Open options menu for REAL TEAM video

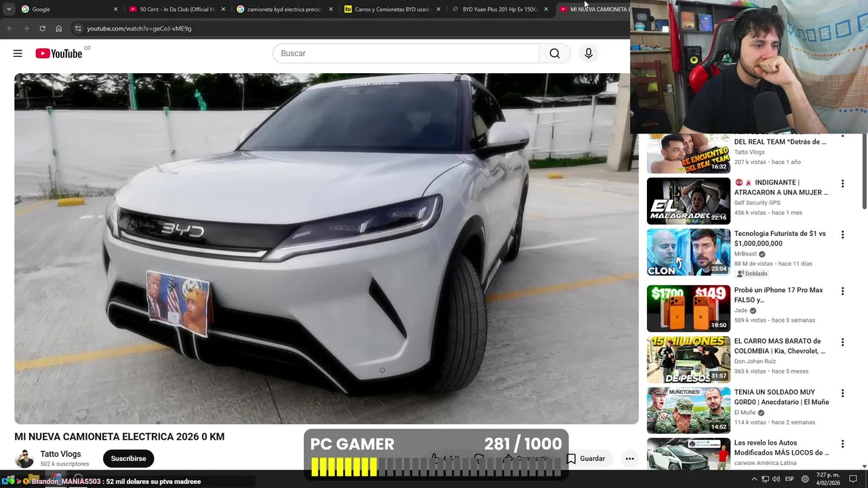(842, 137)
